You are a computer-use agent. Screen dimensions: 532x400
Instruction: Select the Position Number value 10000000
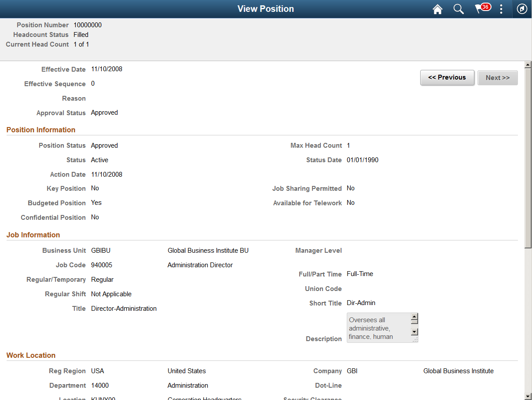point(88,25)
